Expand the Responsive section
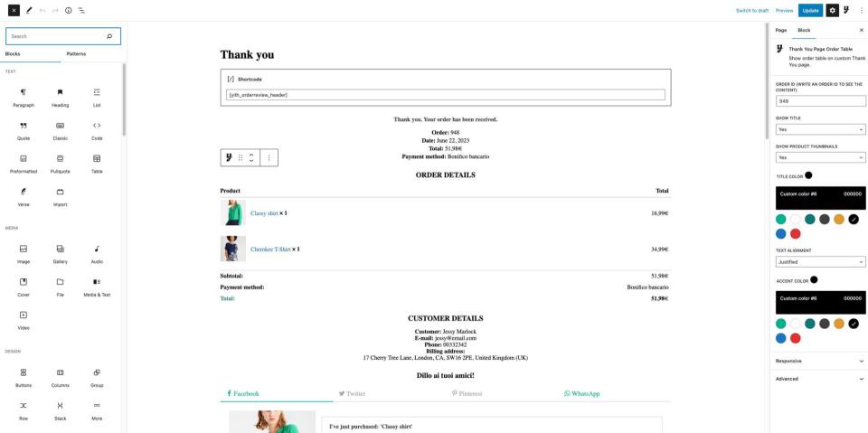The width and height of the screenshot is (868, 433). 819,361
